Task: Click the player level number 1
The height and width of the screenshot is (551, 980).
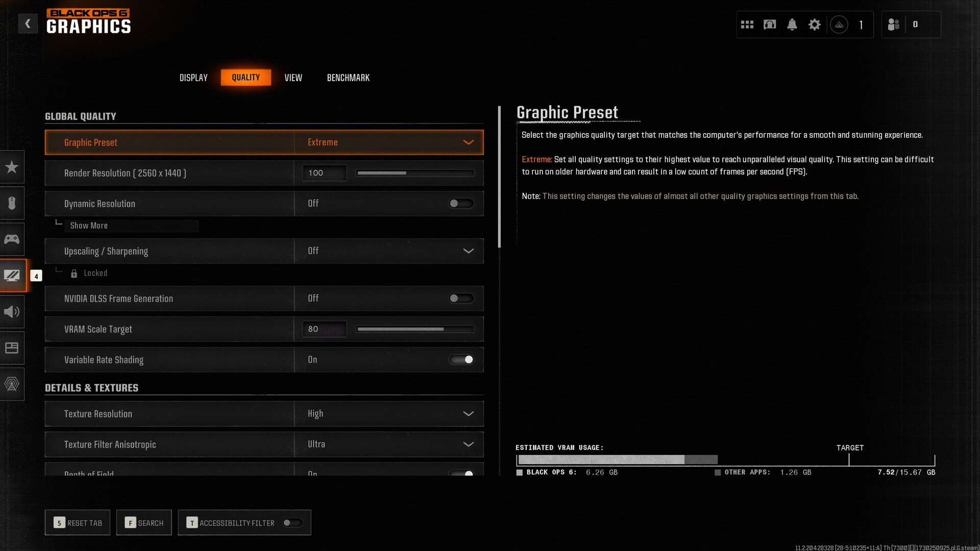Action: [861, 24]
